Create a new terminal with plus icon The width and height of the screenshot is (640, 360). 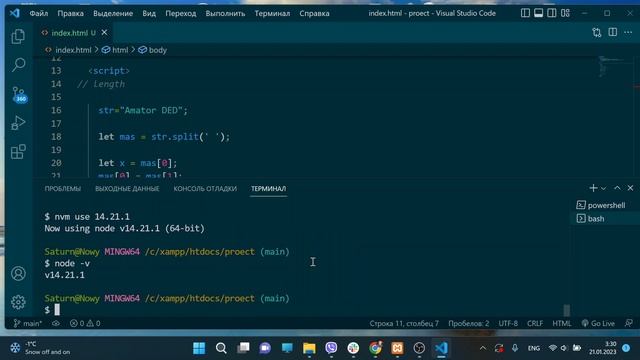click(x=593, y=188)
